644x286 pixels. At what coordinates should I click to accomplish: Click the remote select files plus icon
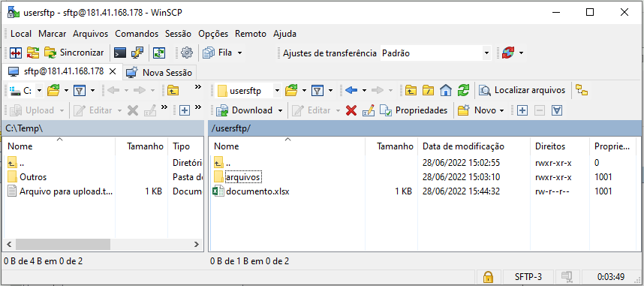tap(522, 110)
